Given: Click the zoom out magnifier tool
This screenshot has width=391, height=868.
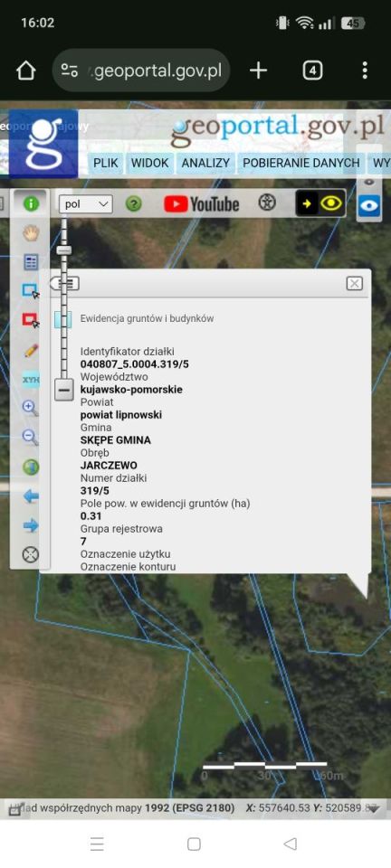Looking at the screenshot, I should (31, 438).
